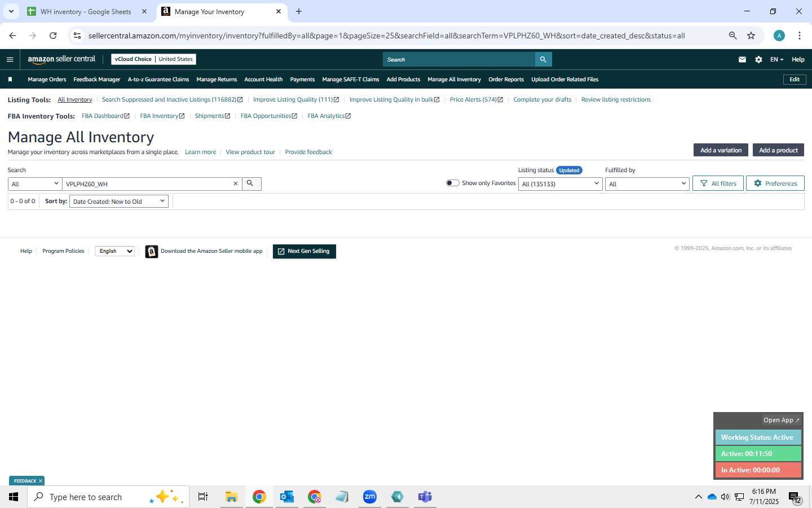
Task: Open Program Policies footer link
Action: coord(63,251)
